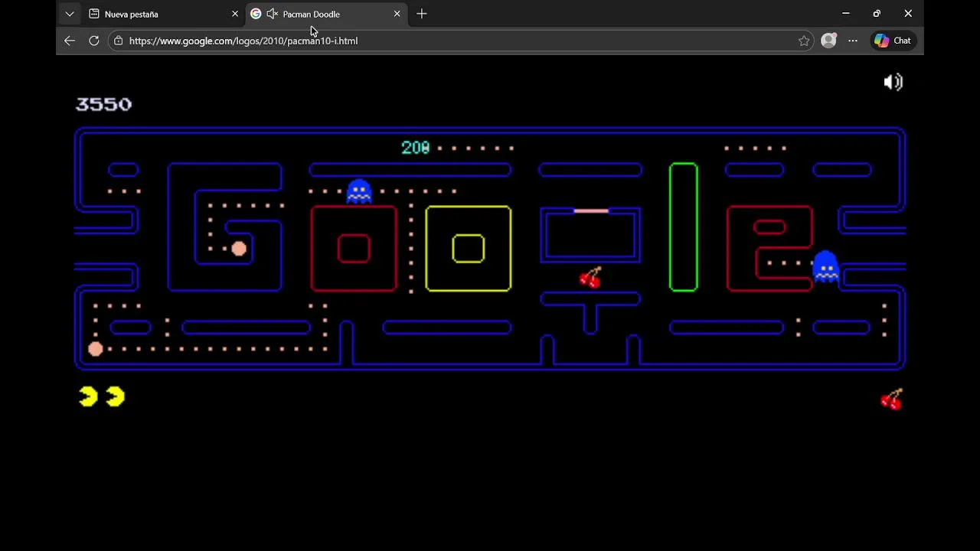The height and width of the screenshot is (551, 980).
Task: Click the first Pac-Man life icon
Action: pyautogui.click(x=88, y=396)
